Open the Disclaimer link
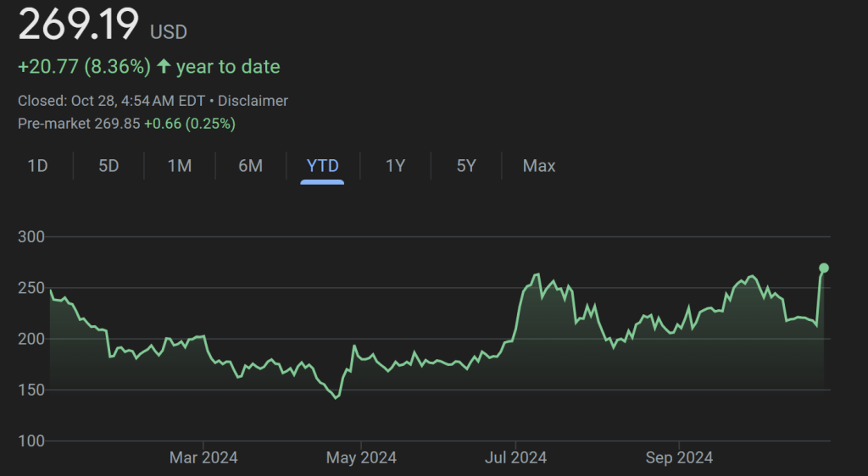The height and width of the screenshot is (476, 868). pos(253,101)
